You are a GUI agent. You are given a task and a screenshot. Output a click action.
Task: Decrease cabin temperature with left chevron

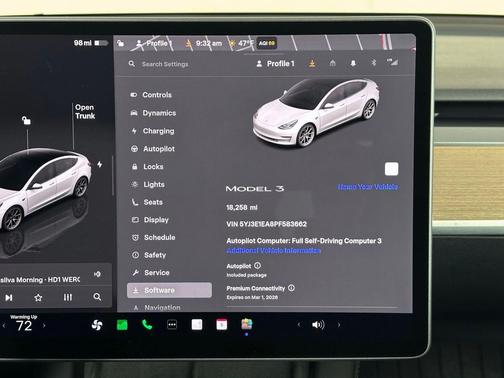[4, 325]
